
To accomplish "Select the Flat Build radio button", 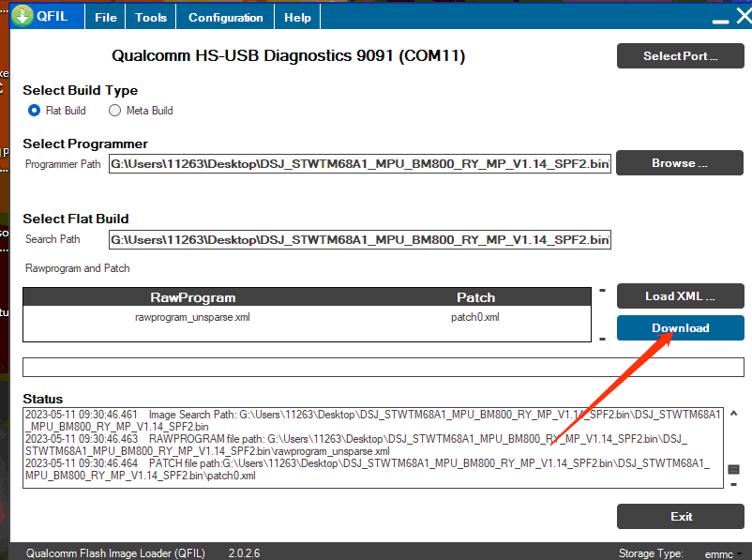I will pyautogui.click(x=34, y=111).
